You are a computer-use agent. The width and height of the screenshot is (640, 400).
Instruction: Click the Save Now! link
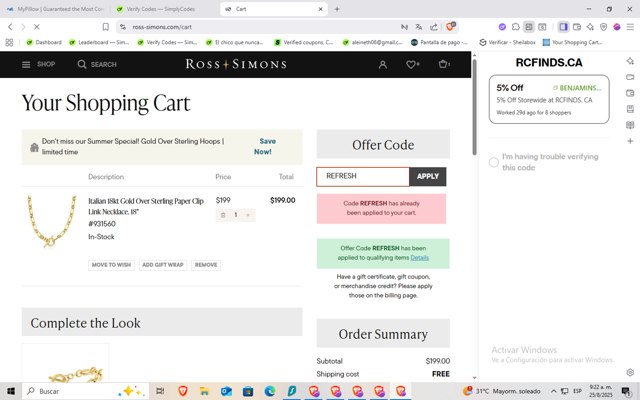(x=264, y=147)
